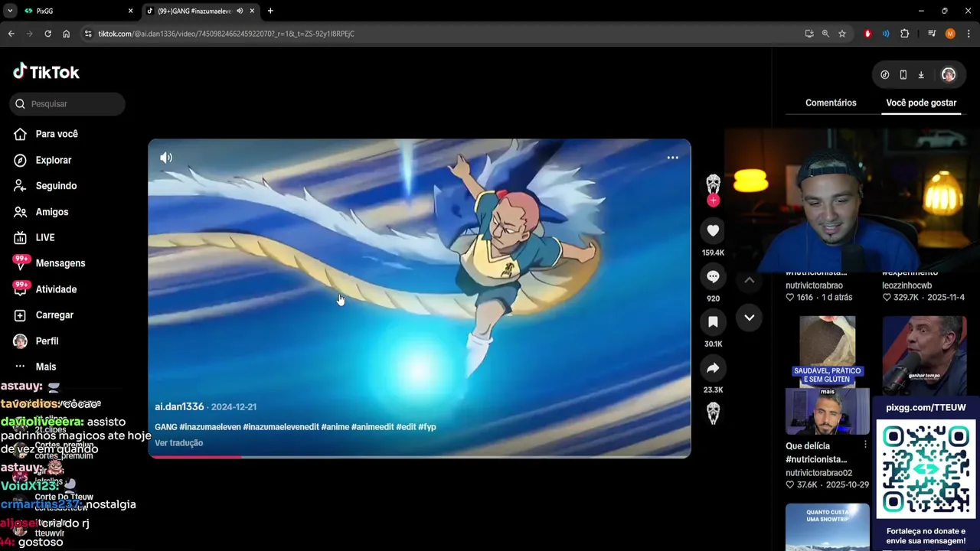Install app via address bar install icon
The height and width of the screenshot is (551, 980).
[x=809, y=34]
